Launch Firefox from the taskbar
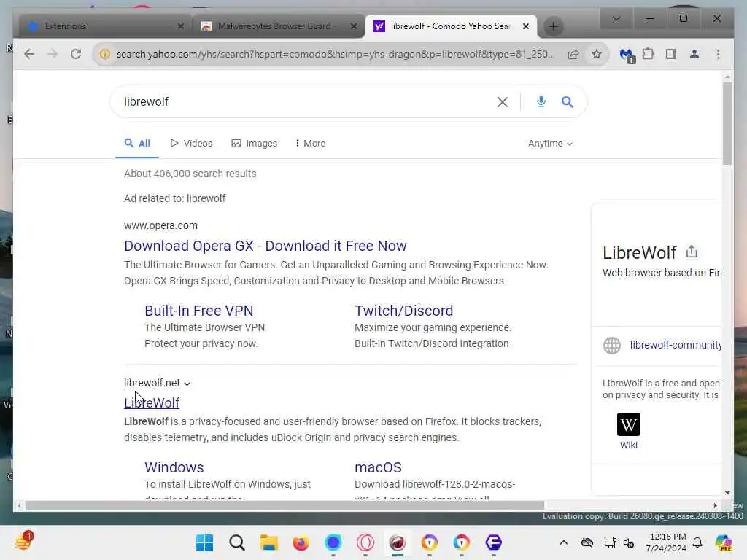Image resolution: width=747 pixels, height=560 pixels. coord(301,542)
